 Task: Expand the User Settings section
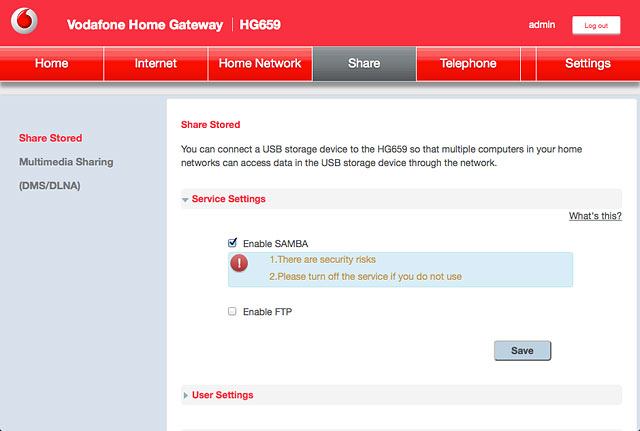401,395
